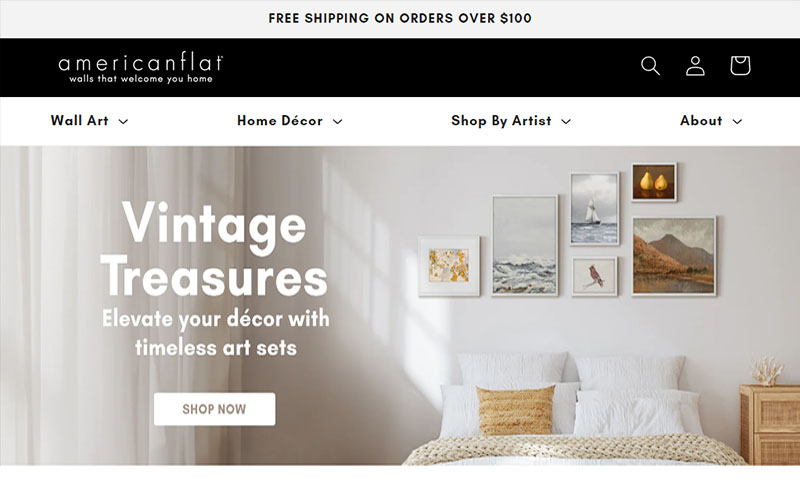Click the free shipping announcement banner

click(x=400, y=18)
